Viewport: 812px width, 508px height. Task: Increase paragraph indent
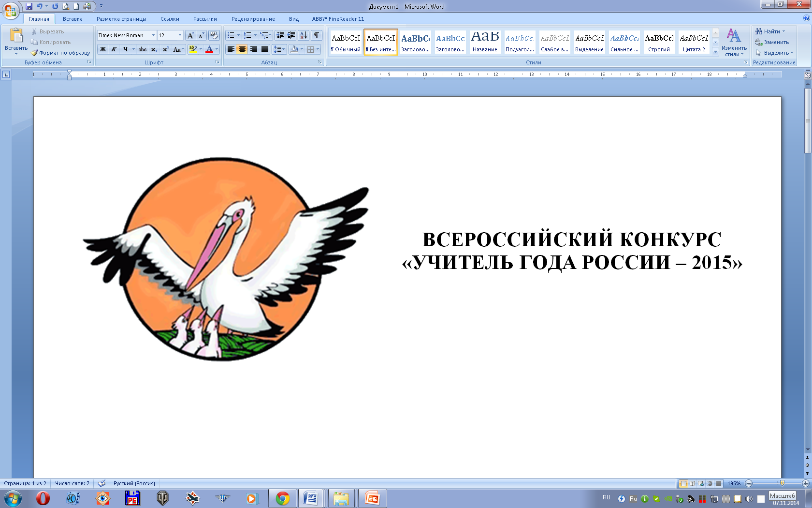(x=291, y=35)
